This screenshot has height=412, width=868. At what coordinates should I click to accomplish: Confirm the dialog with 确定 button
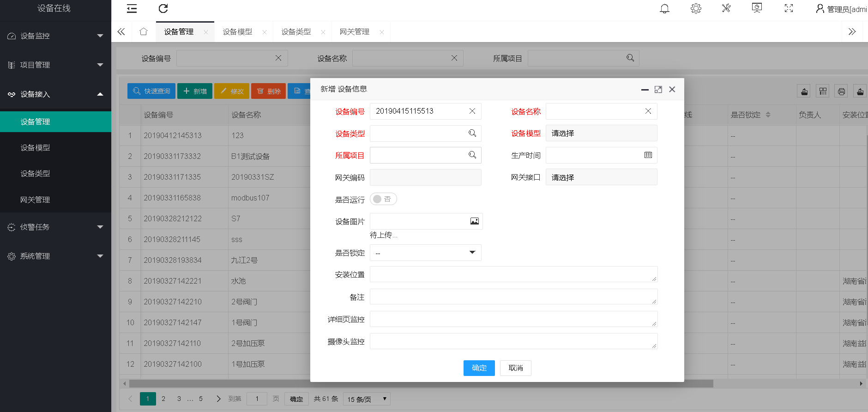479,368
